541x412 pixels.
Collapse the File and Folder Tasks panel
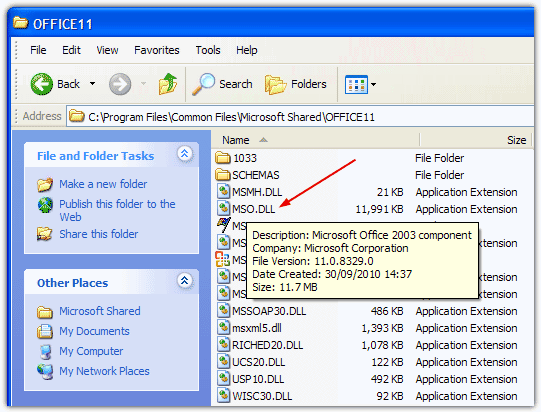tap(185, 154)
